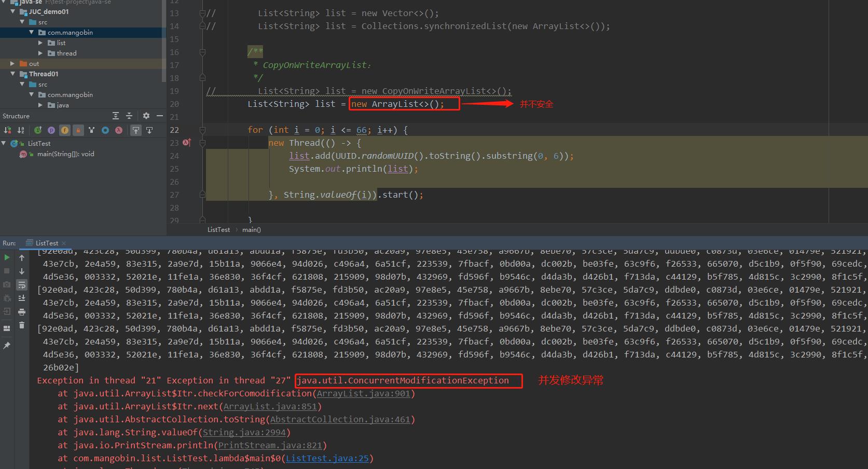
Task: Open ArrayList.java:851 stack trace link
Action: [270, 406]
